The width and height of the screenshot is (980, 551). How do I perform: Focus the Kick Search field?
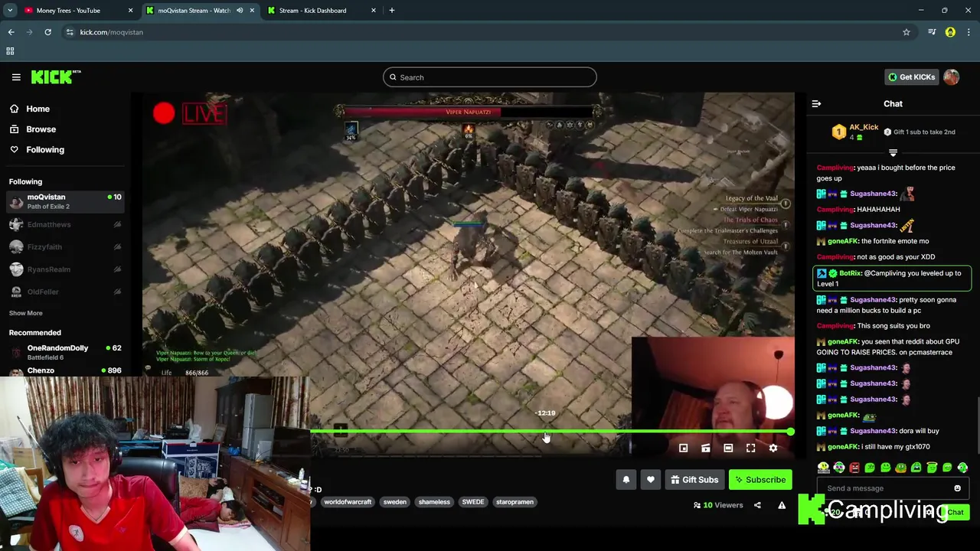coord(490,77)
